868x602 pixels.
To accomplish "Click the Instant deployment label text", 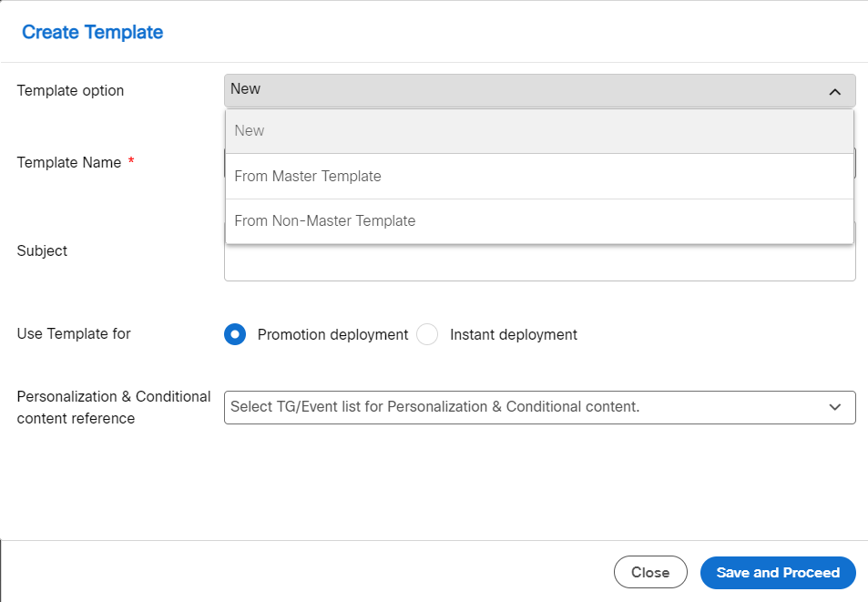I will tap(513, 334).
